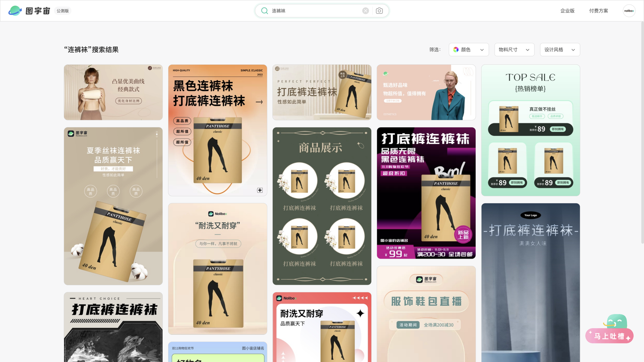Click the page vertical scrollbar

[x=642, y=133]
